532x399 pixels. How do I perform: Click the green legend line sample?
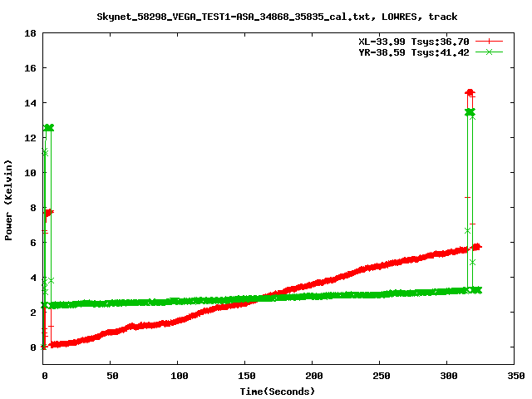click(x=489, y=52)
